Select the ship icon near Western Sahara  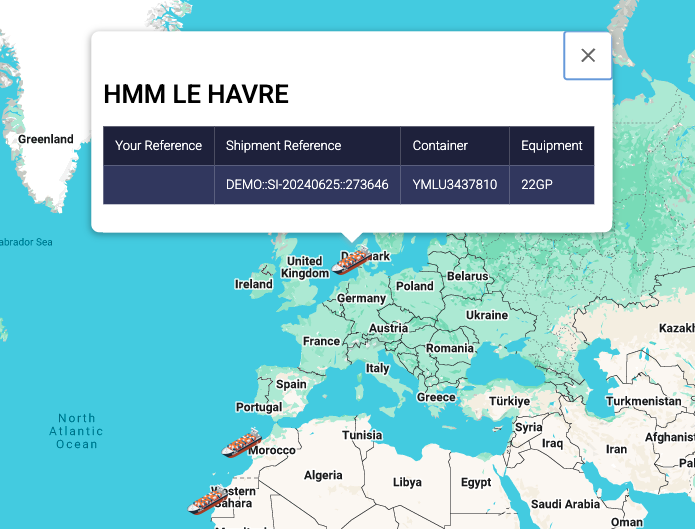[x=207, y=500]
